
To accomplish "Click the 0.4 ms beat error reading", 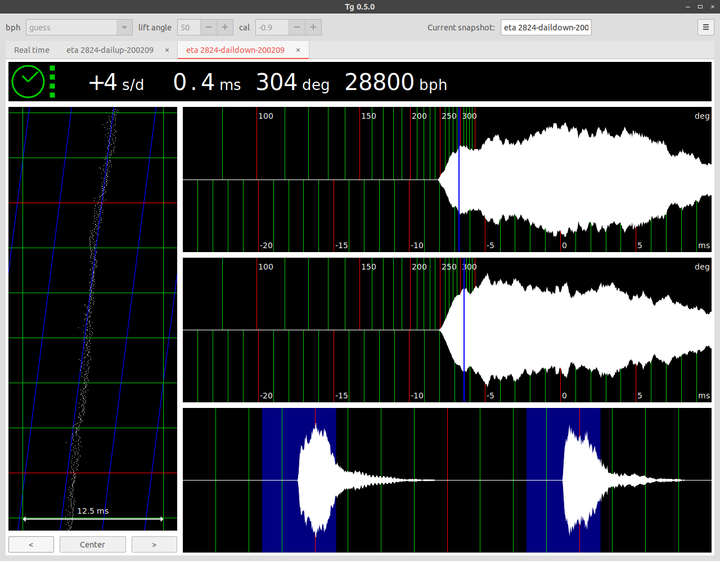I will click(207, 83).
